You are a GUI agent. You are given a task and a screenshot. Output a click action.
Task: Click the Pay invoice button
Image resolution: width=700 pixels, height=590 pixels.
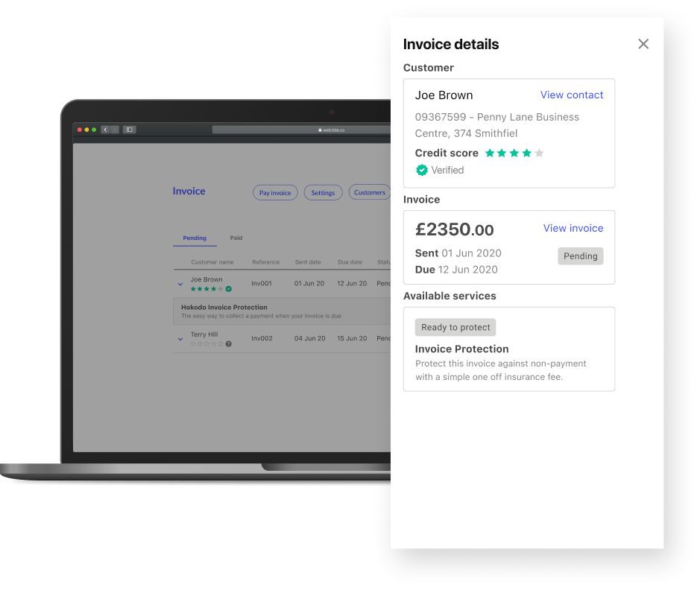[275, 192]
